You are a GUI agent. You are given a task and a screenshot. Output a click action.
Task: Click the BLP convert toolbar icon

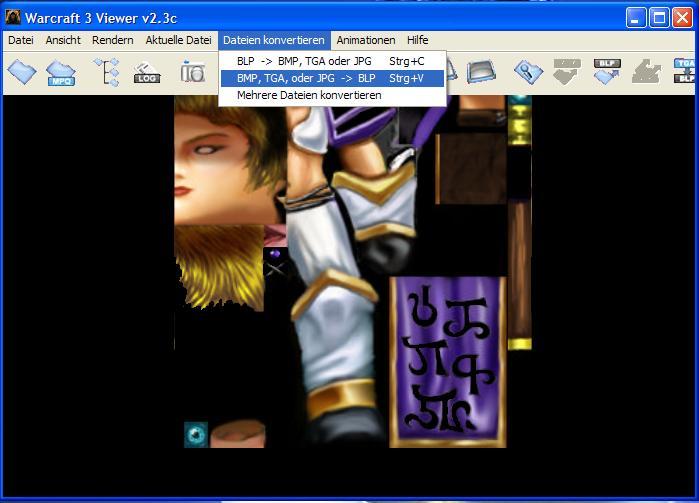(x=607, y=72)
